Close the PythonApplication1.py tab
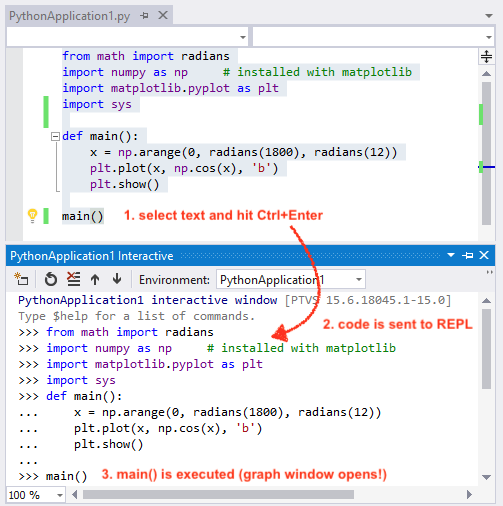Screen dimensions: 503x506 point(163,15)
